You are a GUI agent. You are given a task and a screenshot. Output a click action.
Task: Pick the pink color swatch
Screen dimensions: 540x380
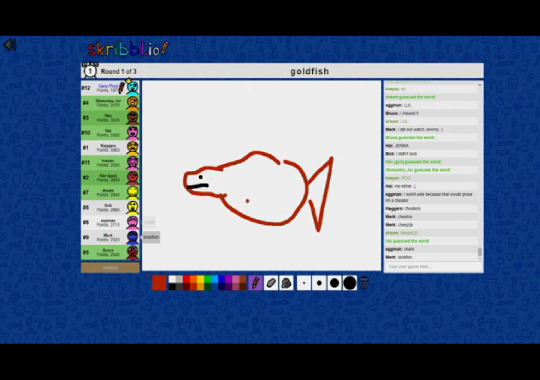(236, 279)
